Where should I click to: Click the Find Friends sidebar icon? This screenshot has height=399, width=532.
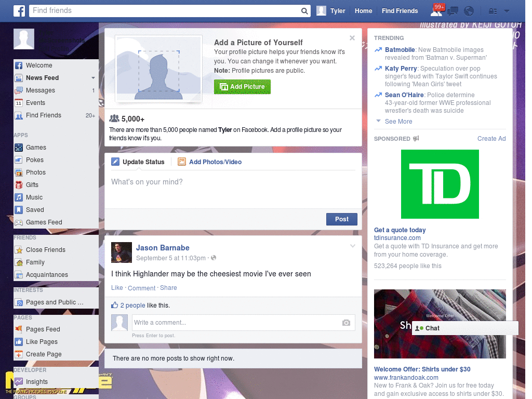19,116
